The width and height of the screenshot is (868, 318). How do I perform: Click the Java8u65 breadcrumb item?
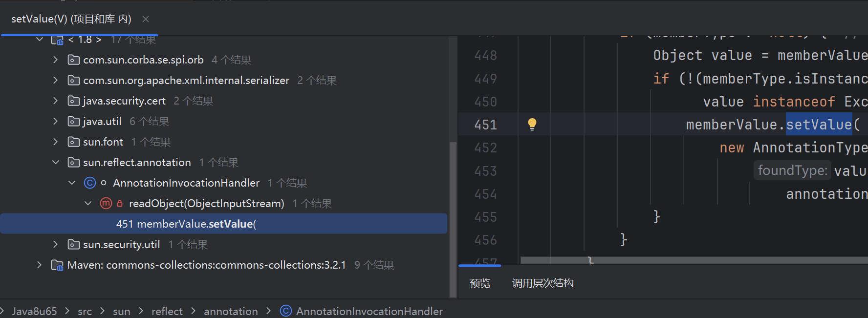34,311
